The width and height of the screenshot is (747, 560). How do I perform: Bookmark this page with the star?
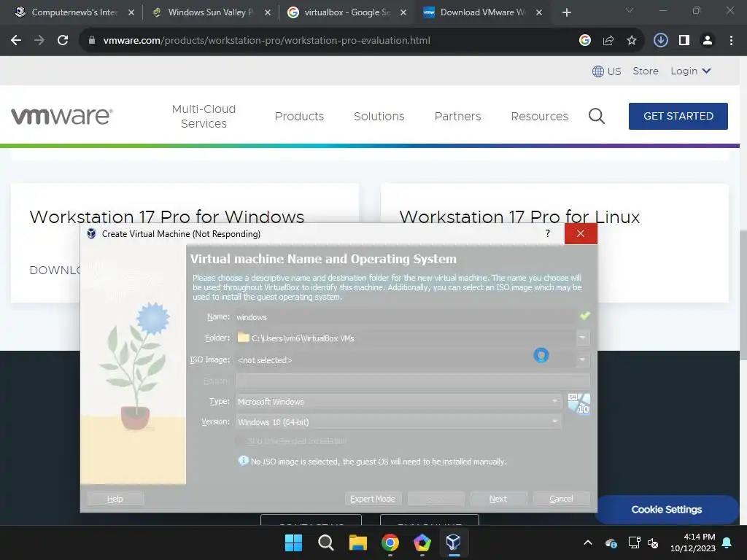[632, 41]
